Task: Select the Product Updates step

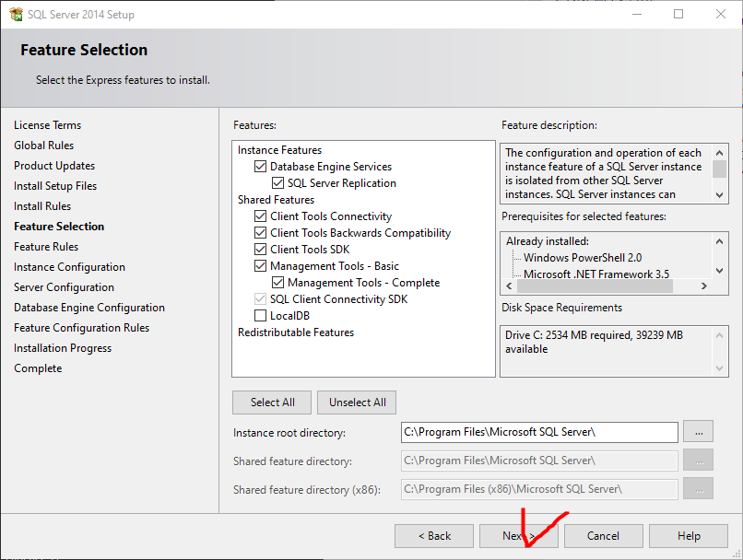Action: (x=54, y=166)
